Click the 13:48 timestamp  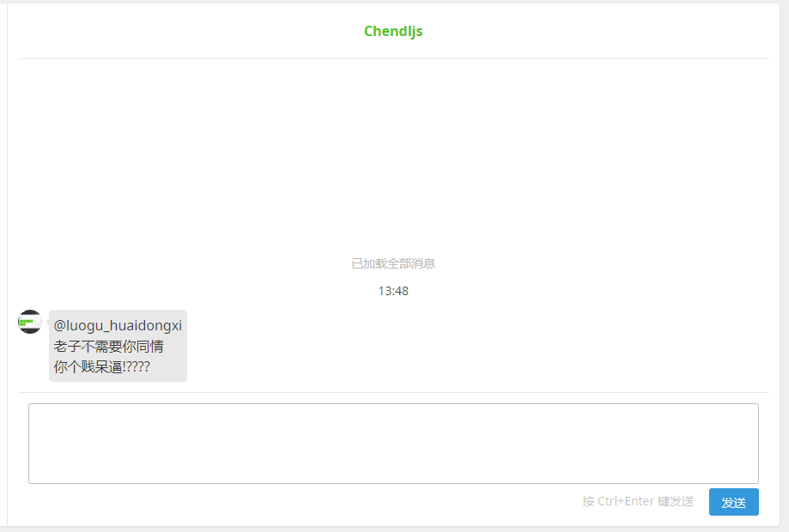pyautogui.click(x=393, y=291)
